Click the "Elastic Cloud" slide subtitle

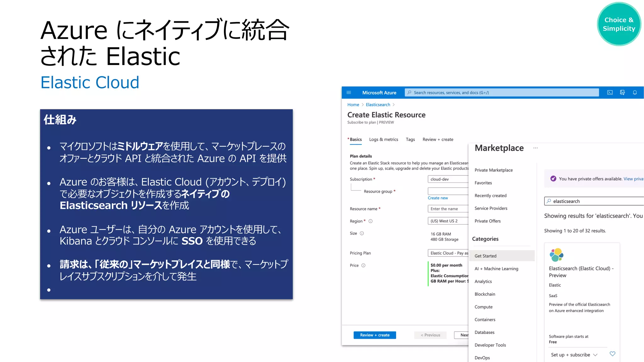click(x=90, y=82)
